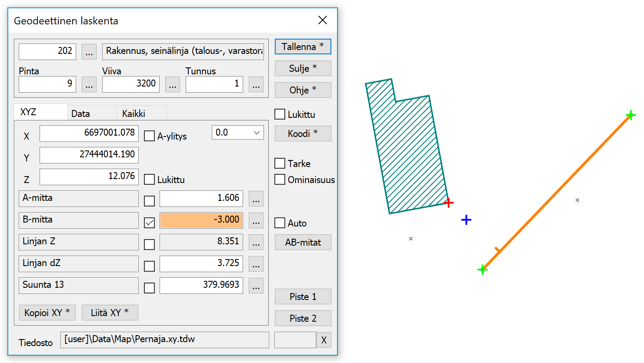
Task: Tick the Ominaisuus checkbox
Action: [280, 180]
